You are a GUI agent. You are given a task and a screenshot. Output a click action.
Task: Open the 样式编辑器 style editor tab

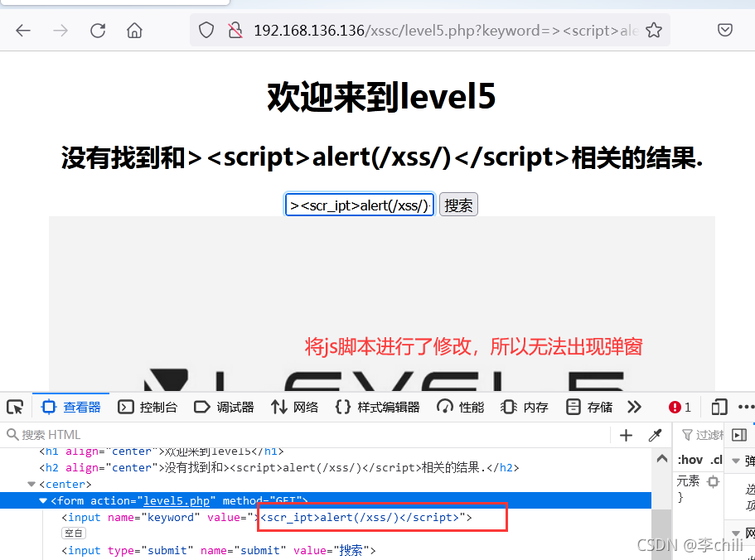[x=377, y=408]
